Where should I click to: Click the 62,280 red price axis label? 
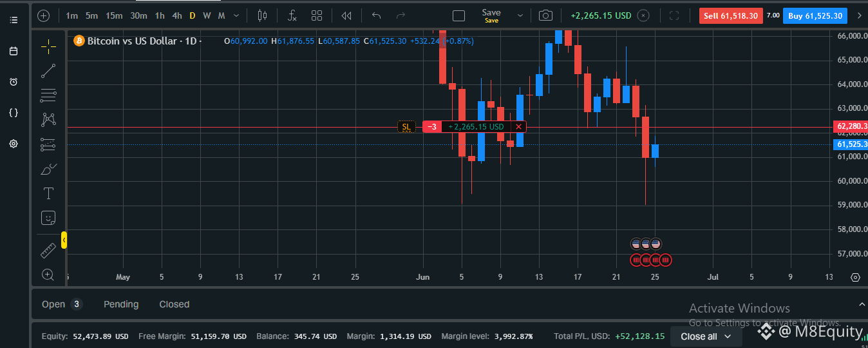[x=851, y=126]
